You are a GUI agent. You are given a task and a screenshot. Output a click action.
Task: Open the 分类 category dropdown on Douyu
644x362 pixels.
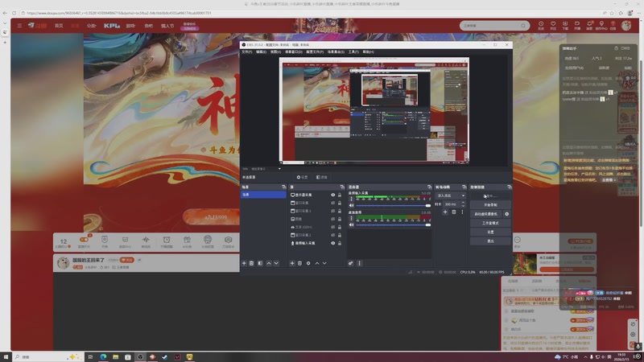(x=91, y=26)
